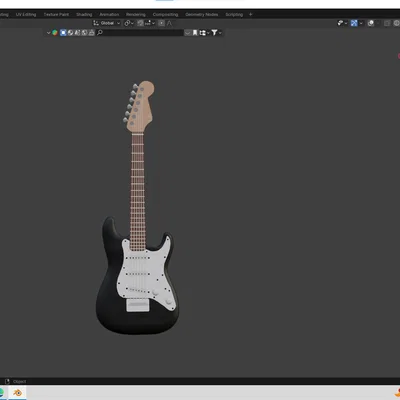
Task: Click the bookmark icon beside the search field
Action: [195, 33]
